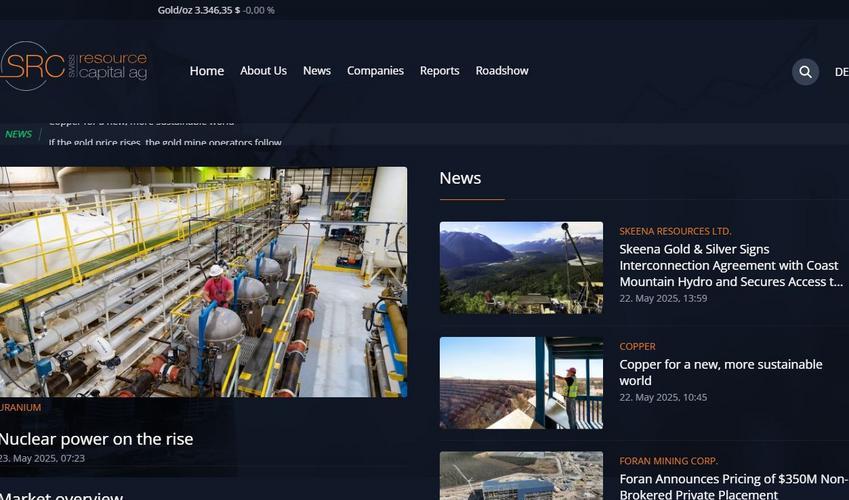Click the SKEENA RESOURCES LTD. category label

675,231
